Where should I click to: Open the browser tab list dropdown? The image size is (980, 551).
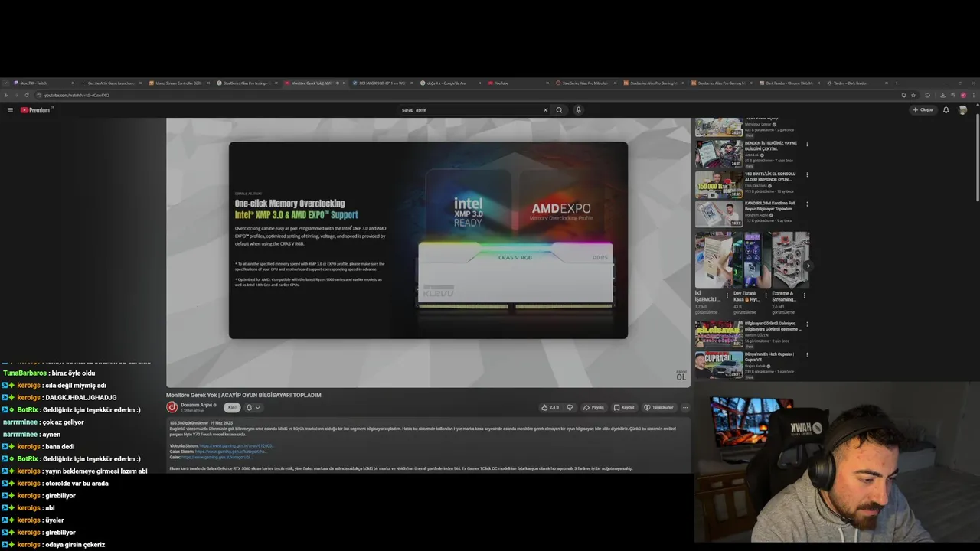pos(5,83)
